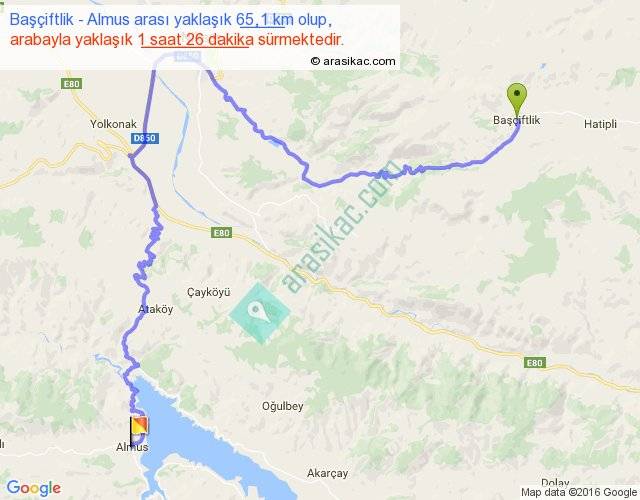
Task: Select the Akarçay place label
Action: (327, 473)
